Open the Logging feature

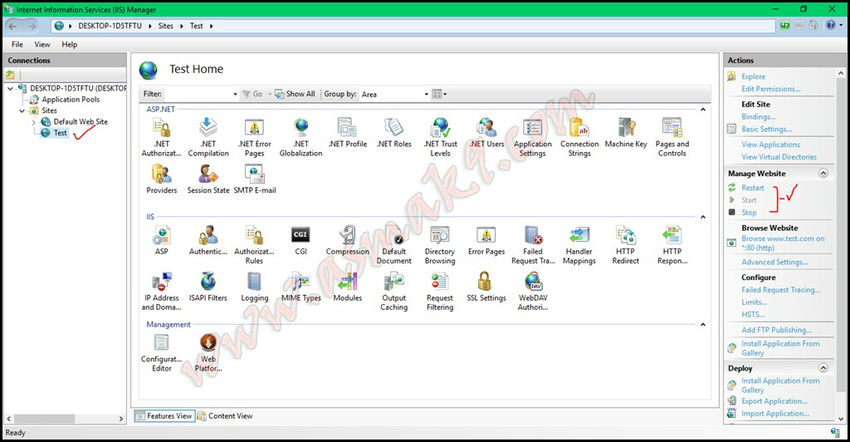click(x=254, y=287)
